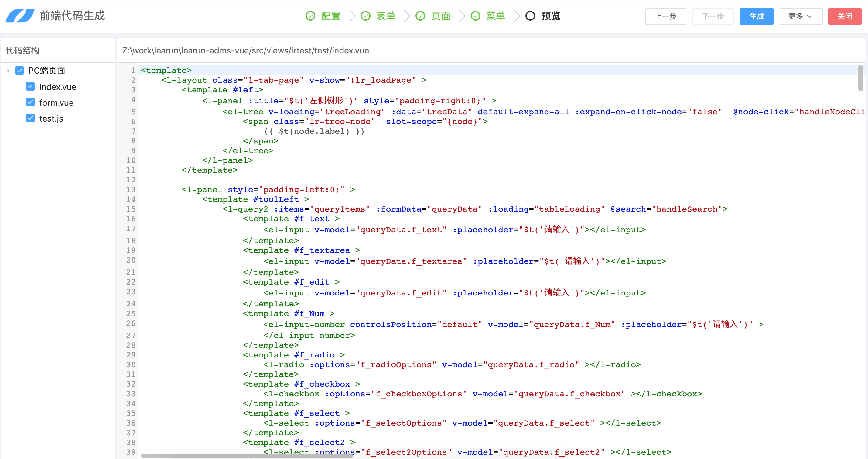Click the green check icon beside 配置

310,16
